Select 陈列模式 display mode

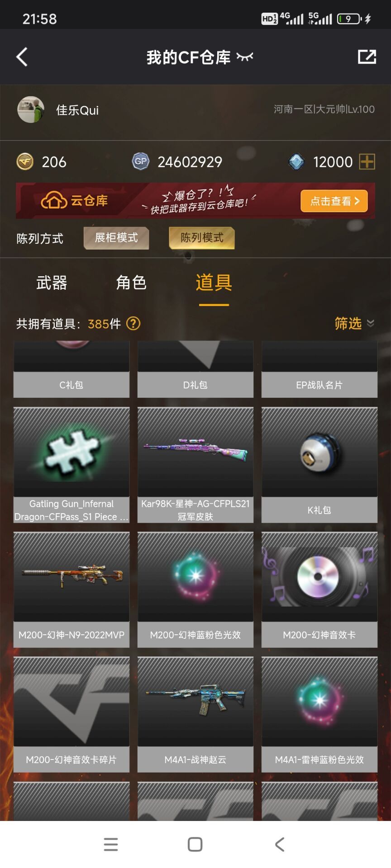tap(202, 238)
